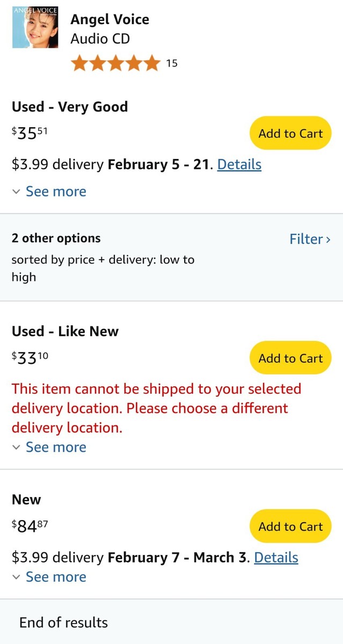Click chevron icon beside first See more

(17, 192)
